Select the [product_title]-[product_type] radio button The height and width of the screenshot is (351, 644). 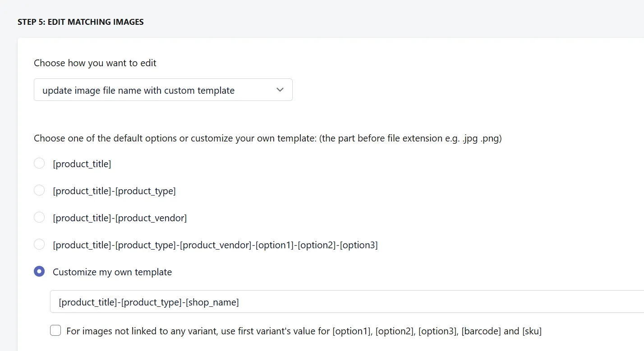tap(39, 190)
